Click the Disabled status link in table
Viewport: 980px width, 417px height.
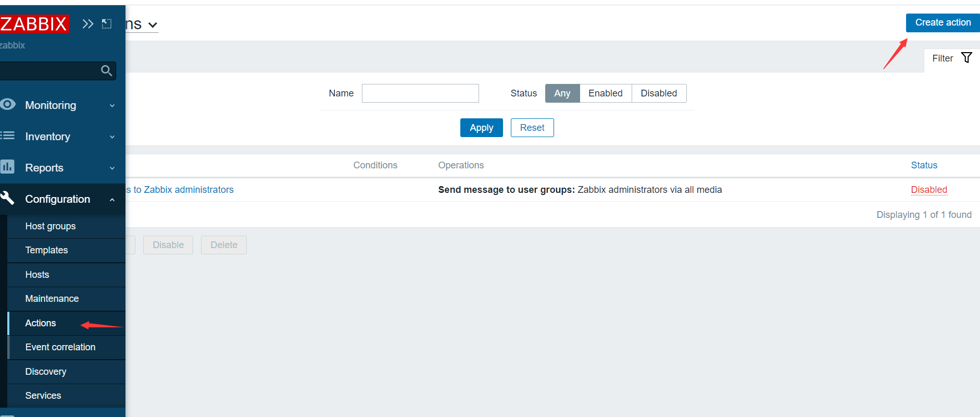point(929,190)
